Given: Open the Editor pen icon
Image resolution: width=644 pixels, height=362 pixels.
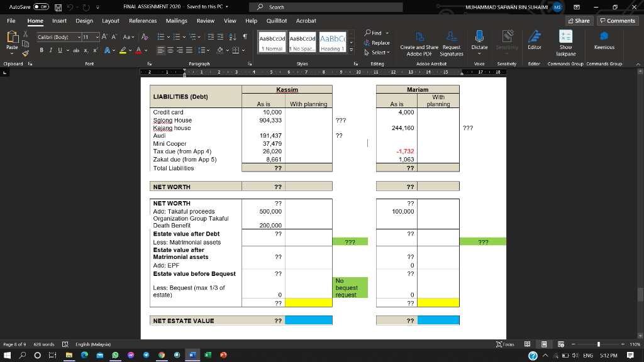Looking at the screenshot, I should pyautogui.click(x=535, y=40).
